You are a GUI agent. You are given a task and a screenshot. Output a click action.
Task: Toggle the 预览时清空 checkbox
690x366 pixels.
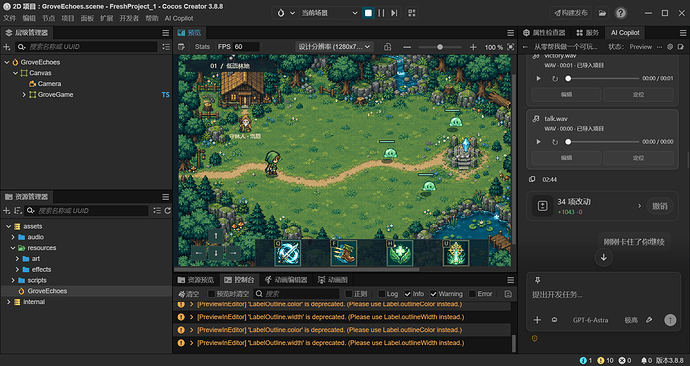[211, 294]
